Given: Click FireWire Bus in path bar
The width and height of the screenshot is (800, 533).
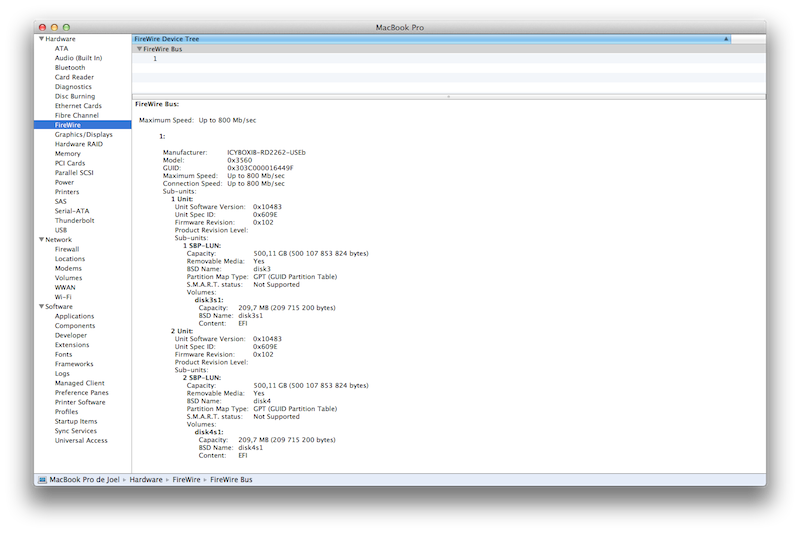Looking at the screenshot, I should tap(231, 479).
